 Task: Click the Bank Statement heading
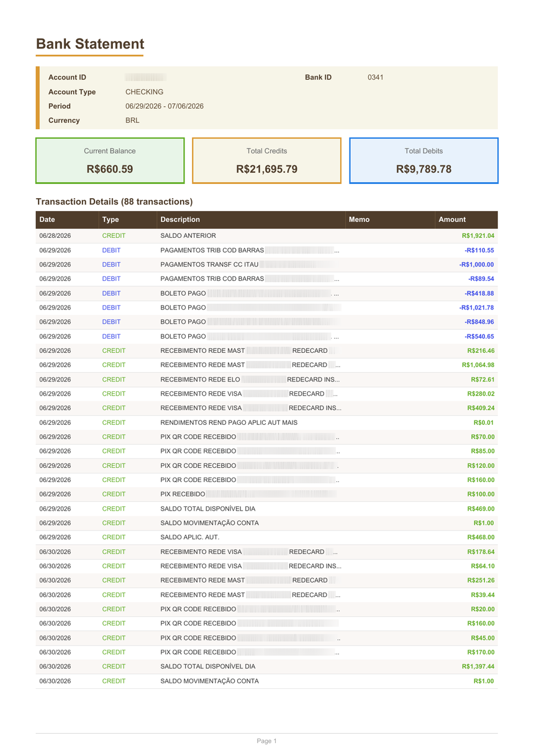tap(90, 44)
